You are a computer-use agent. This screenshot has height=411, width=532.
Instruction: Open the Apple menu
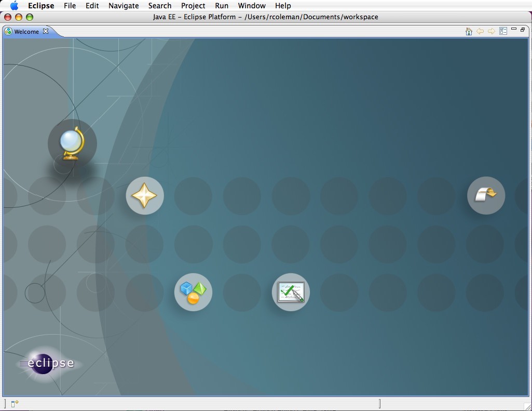pos(14,6)
